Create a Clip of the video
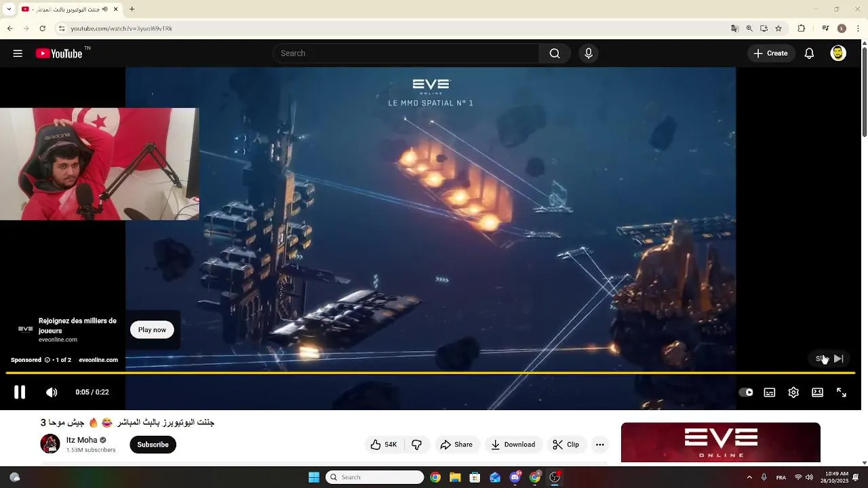This screenshot has width=868, height=488. click(566, 445)
